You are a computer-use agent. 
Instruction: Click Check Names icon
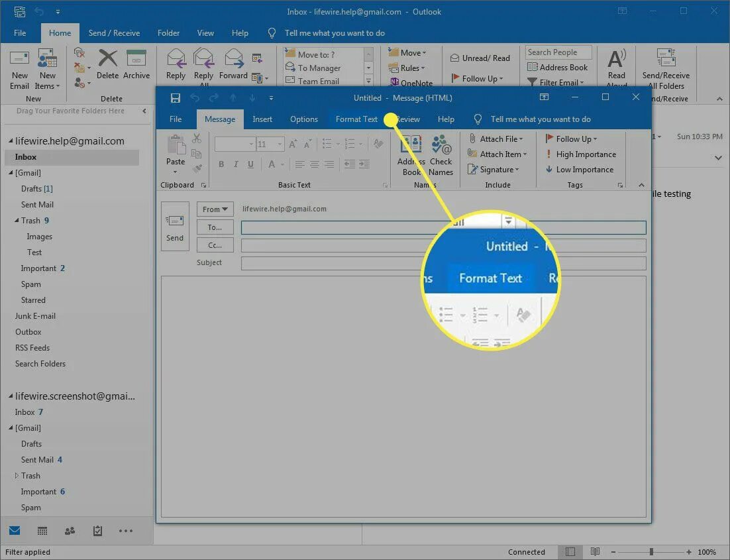(441, 156)
